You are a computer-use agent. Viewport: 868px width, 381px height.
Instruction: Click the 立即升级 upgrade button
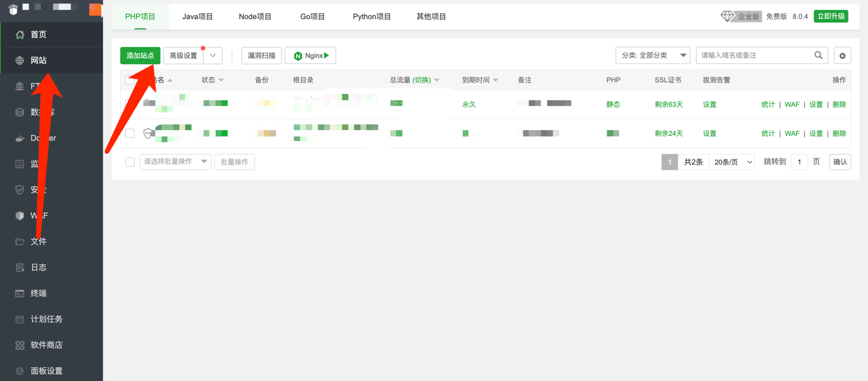tap(831, 16)
